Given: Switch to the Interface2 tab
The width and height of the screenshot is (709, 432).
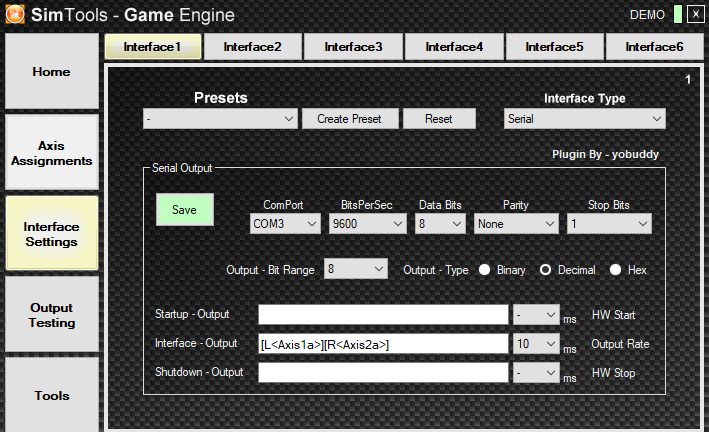Looking at the screenshot, I should click(252, 47).
